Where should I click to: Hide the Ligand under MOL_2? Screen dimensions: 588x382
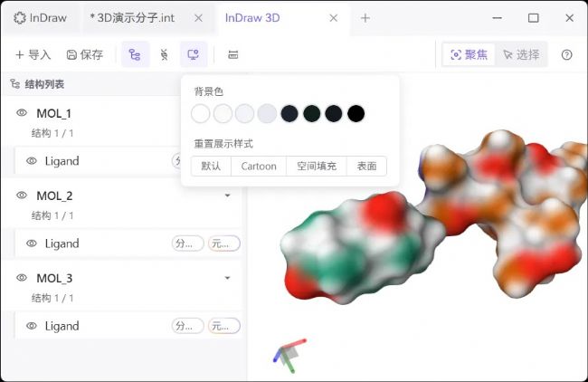[x=32, y=244]
